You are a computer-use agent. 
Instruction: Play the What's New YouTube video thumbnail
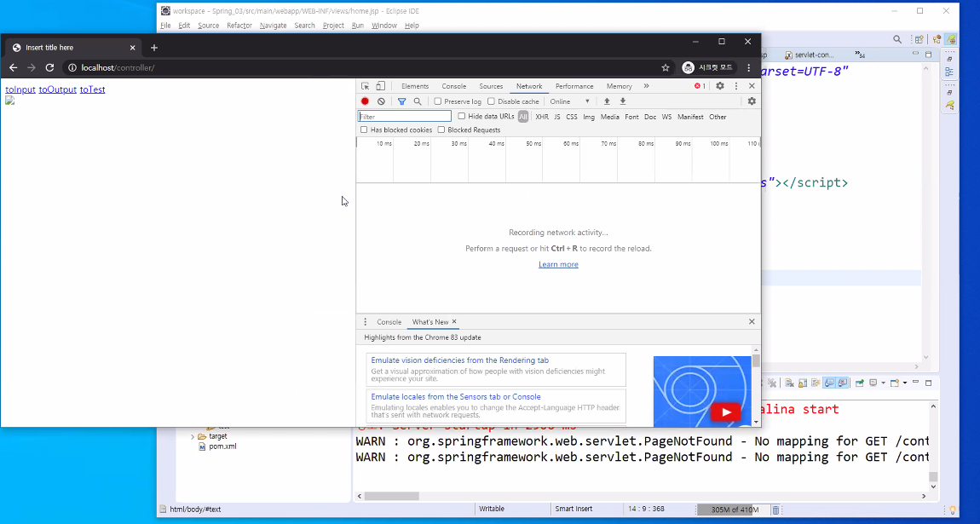pyautogui.click(x=725, y=412)
